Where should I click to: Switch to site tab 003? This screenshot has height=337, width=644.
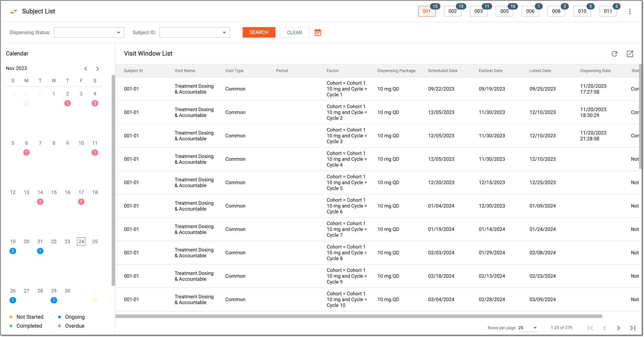[478, 11]
